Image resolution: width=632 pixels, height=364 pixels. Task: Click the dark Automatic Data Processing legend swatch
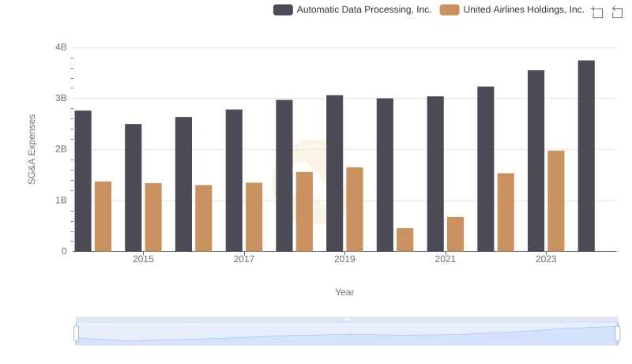tap(283, 9)
